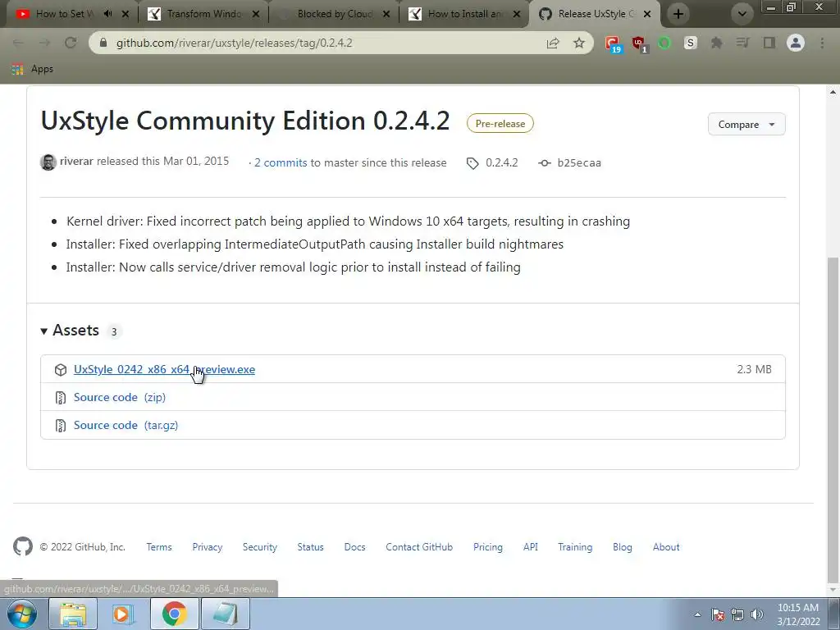Click the zip file icon beside Source code (zip)
Viewport: 840px width, 630px height.
pos(61,398)
